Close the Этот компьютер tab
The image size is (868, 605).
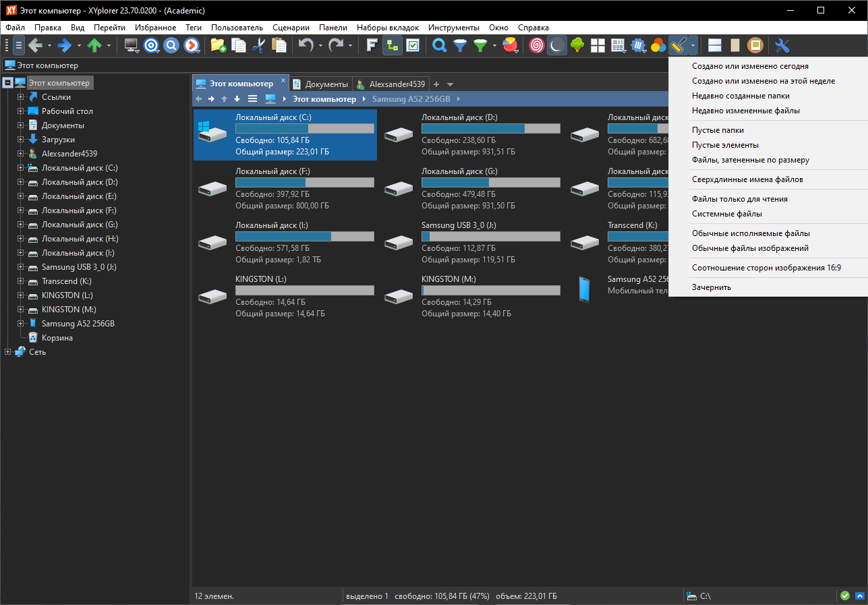283,80
